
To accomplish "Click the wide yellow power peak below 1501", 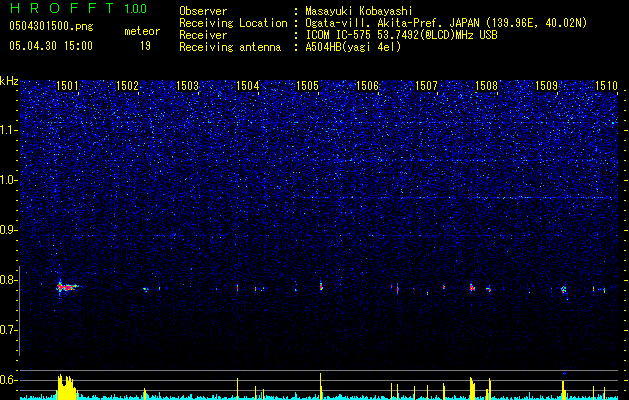I will point(67,386).
